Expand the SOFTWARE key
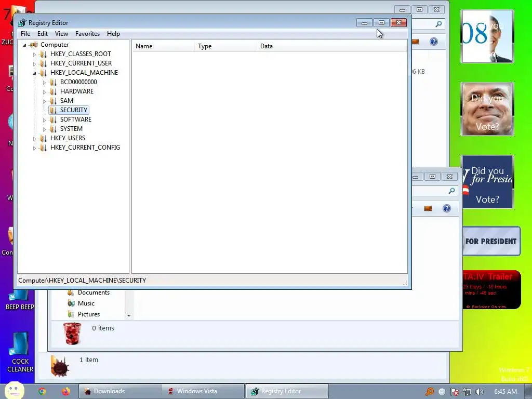Screen dimensions: 532x399 click(44, 120)
